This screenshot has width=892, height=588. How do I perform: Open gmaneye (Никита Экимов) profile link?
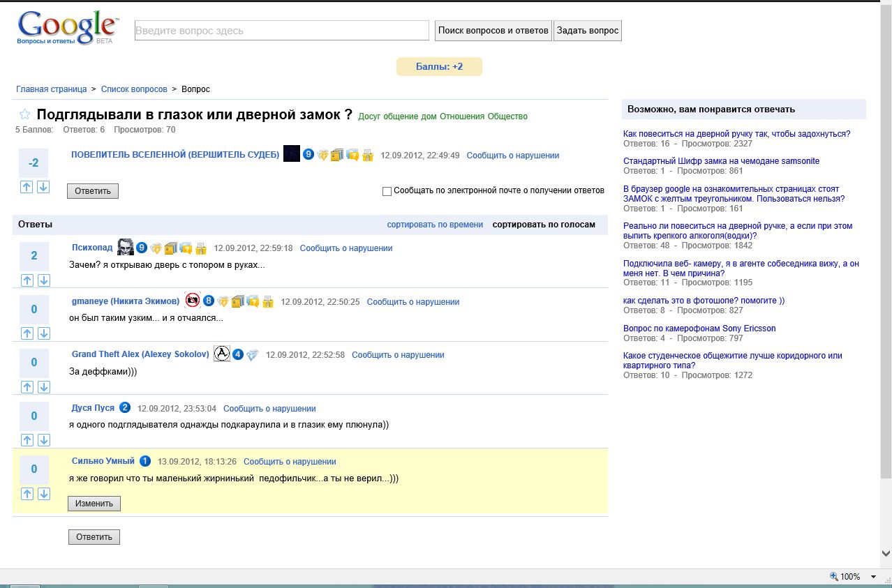click(x=126, y=301)
